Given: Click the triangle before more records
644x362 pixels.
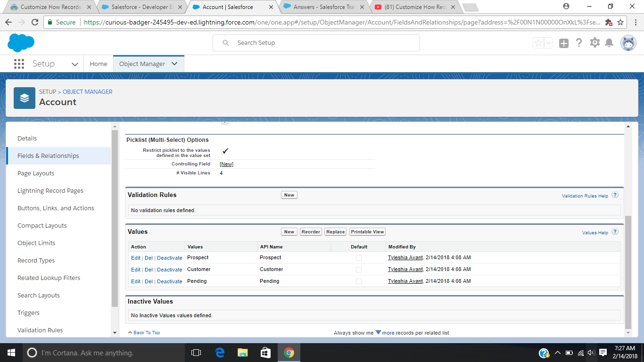Looking at the screenshot, I should pos(378,332).
